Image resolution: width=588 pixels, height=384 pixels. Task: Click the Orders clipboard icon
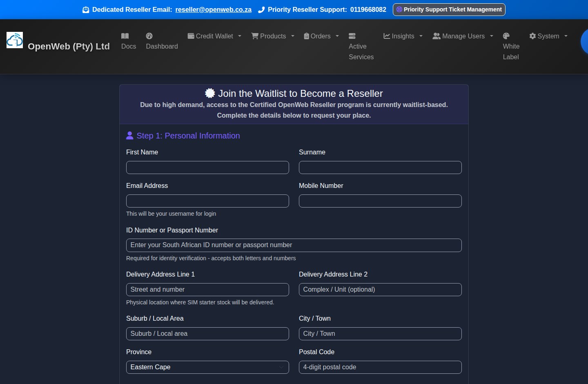pos(307,36)
